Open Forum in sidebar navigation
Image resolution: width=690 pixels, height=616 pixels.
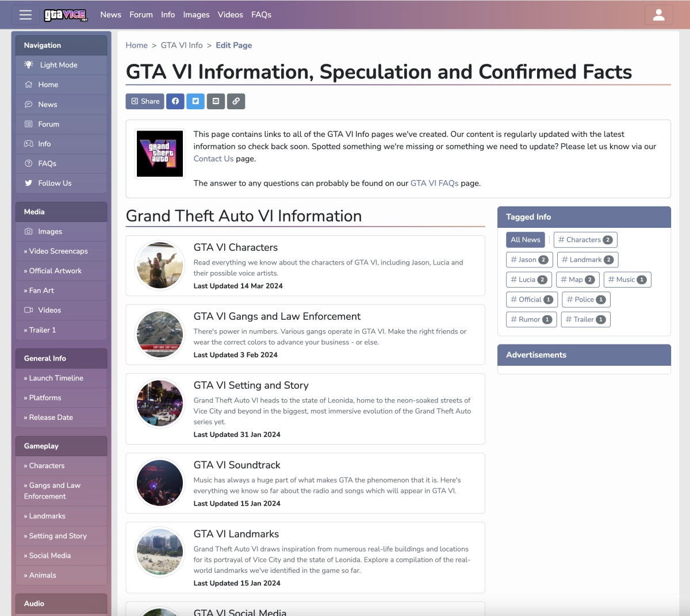[x=61, y=124]
